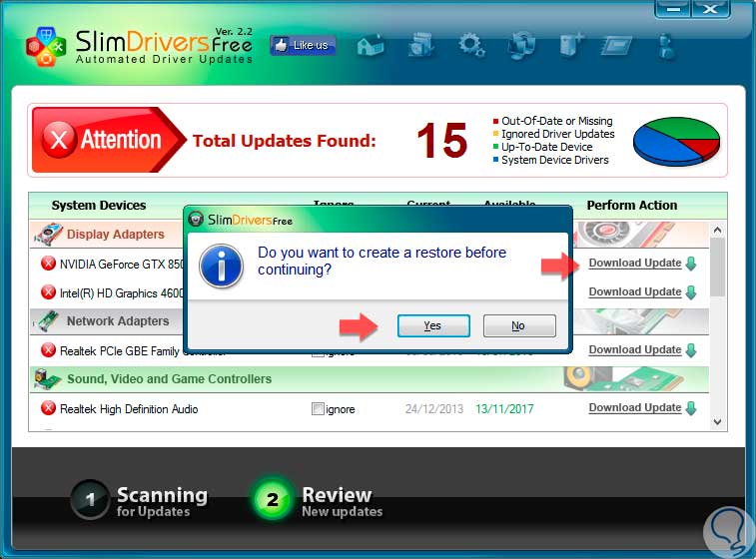Click the computer with plus toolbar icon
The height and width of the screenshot is (559, 756).
click(571, 45)
